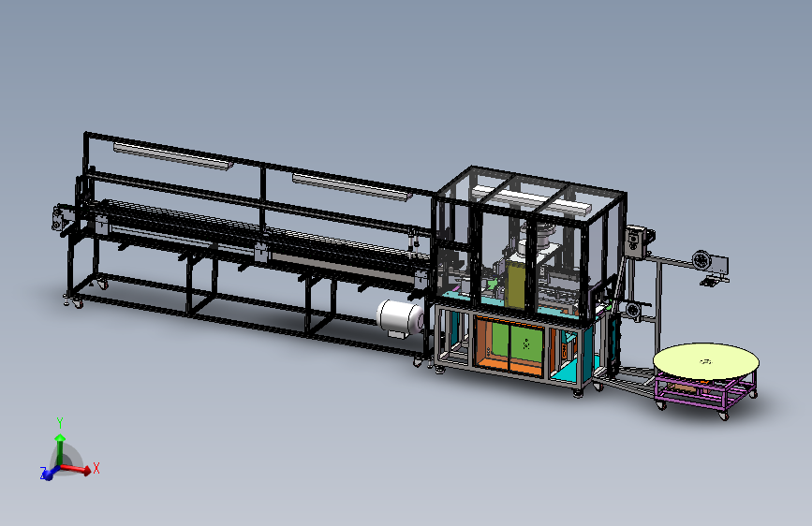
Task: Select the leftmost light fixture on the top rail
Action: (x=172, y=155)
